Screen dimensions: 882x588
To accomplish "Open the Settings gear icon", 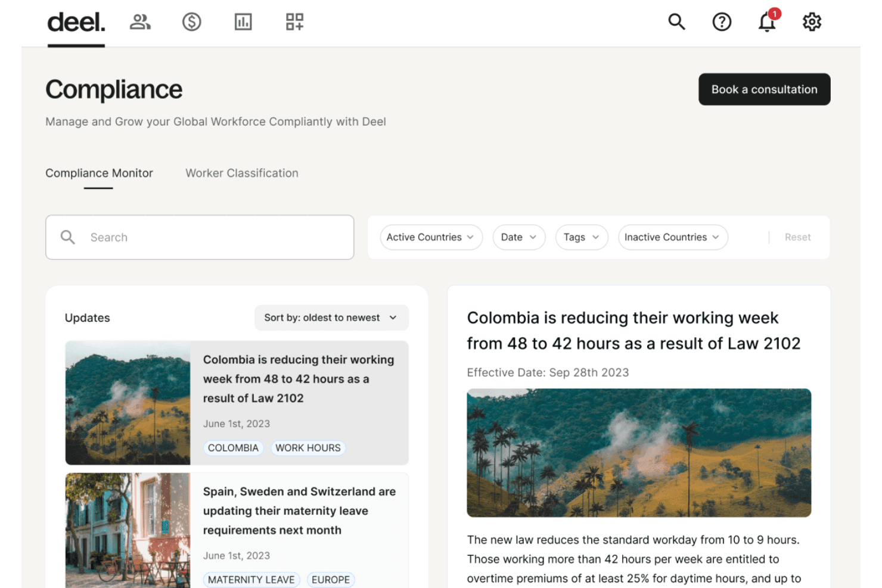I will coord(812,22).
